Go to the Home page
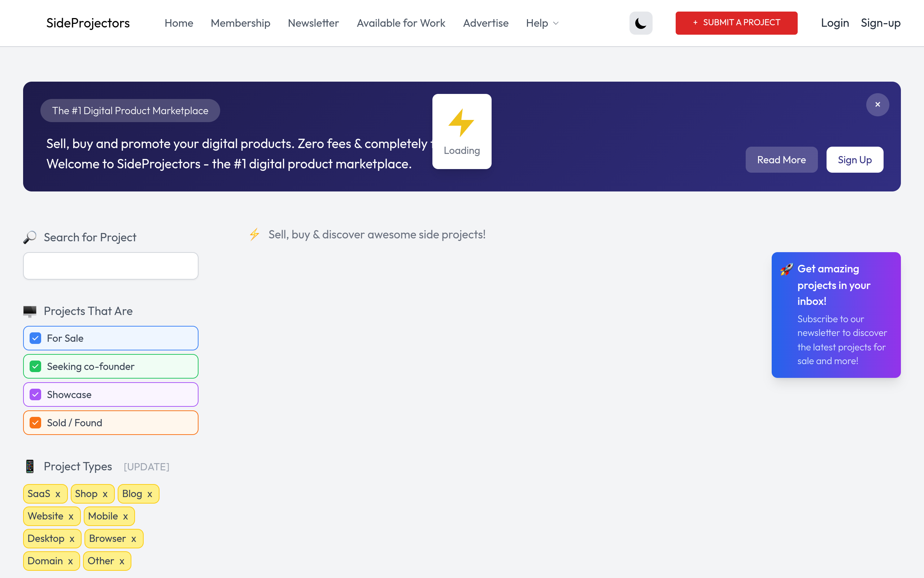The image size is (924, 578). (179, 23)
